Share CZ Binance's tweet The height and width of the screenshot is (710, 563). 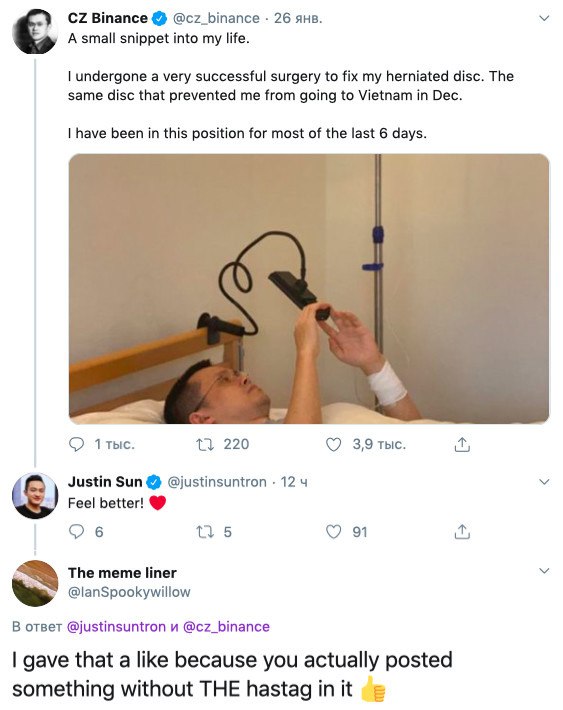(462, 444)
